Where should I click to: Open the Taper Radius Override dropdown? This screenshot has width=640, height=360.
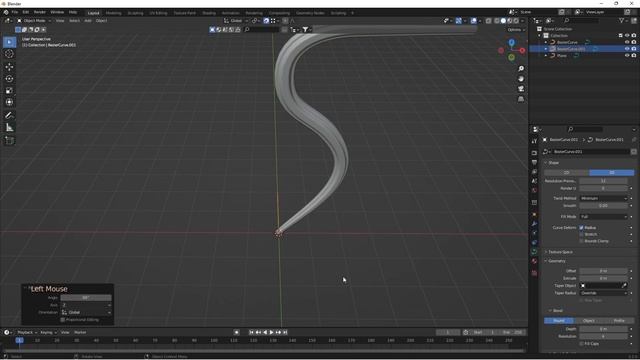click(603, 293)
